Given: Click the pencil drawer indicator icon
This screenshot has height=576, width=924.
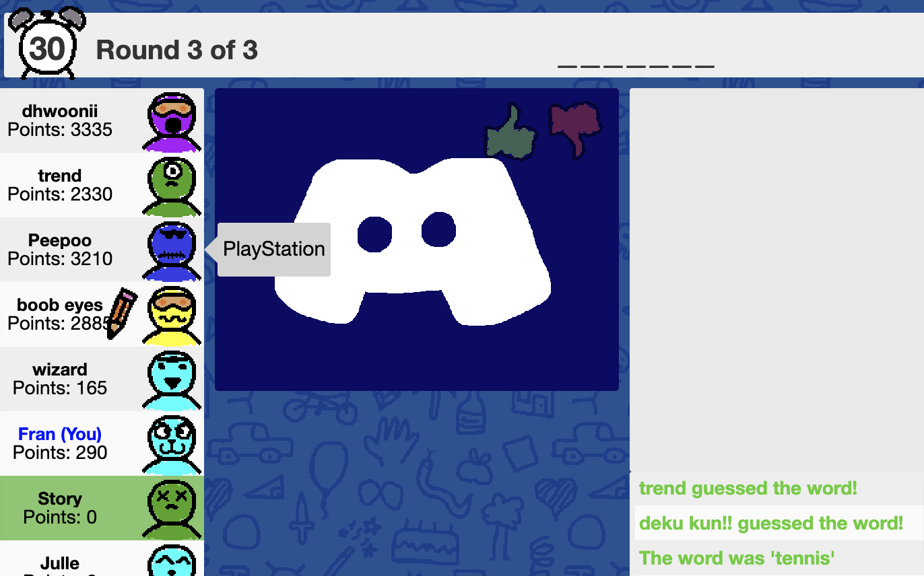Looking at the screenshot, I should tap(121, 313).
